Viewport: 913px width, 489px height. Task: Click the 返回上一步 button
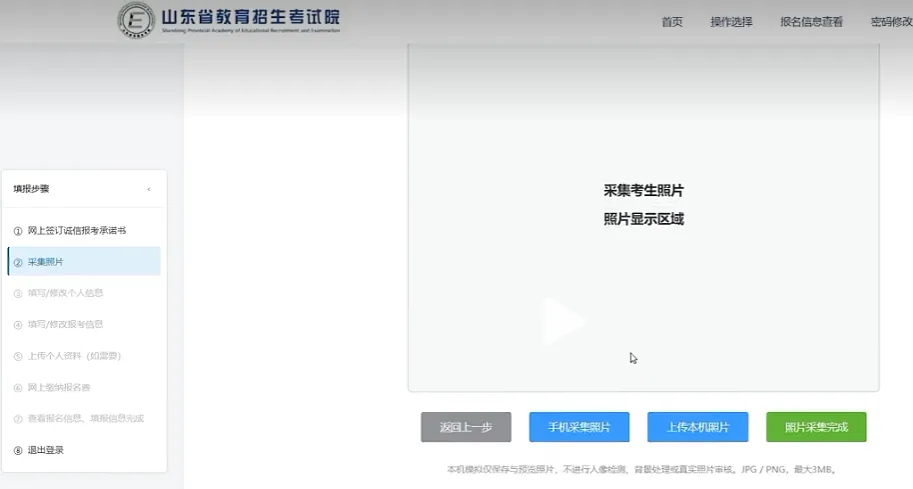pyautogui.click(x=466, y=427)
